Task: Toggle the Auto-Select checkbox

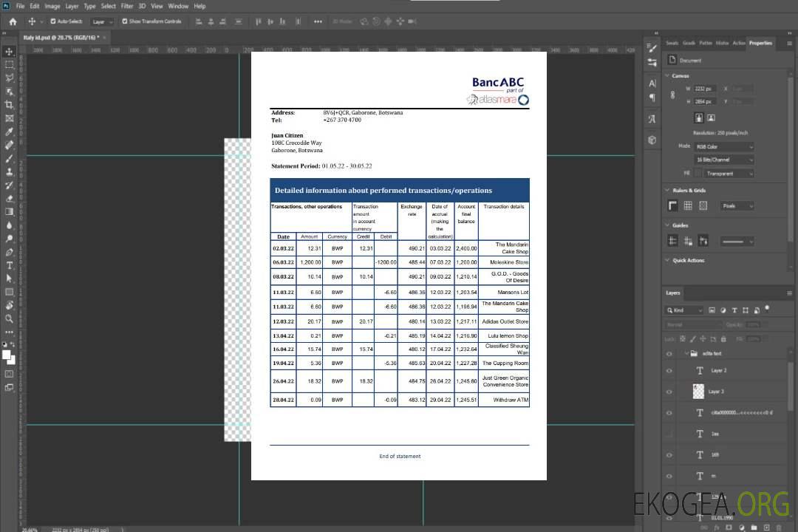Action: click(53, 21)
